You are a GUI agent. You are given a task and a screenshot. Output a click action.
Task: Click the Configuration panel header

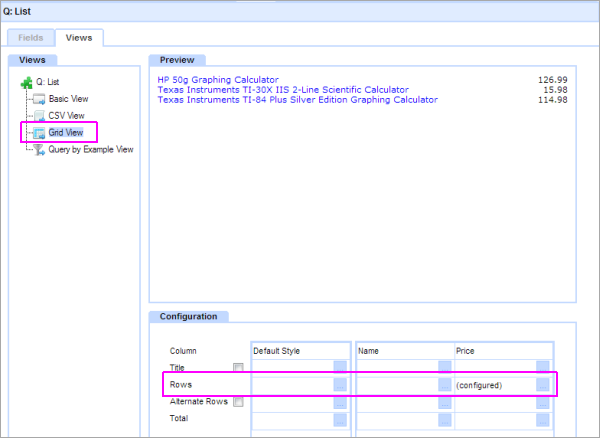tap(189, 317)
